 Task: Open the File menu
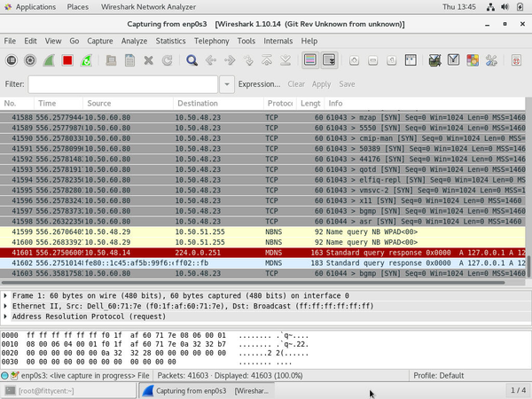(10, 41)
